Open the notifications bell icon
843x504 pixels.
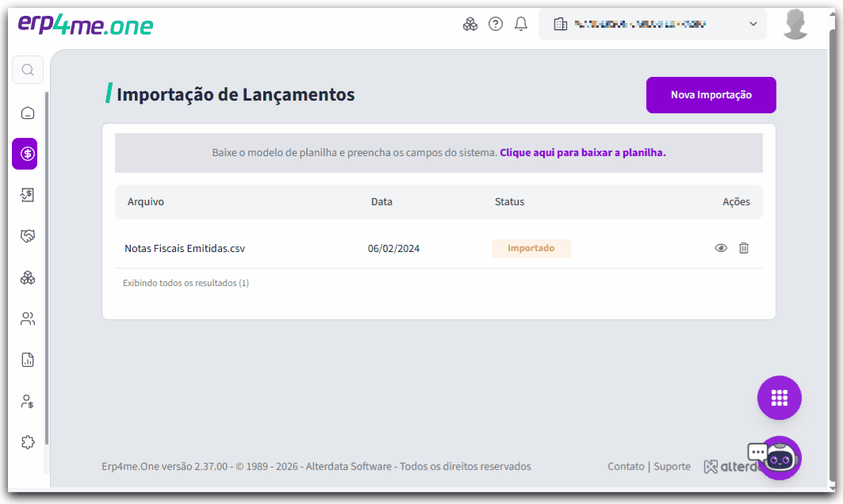coord(521,25)
